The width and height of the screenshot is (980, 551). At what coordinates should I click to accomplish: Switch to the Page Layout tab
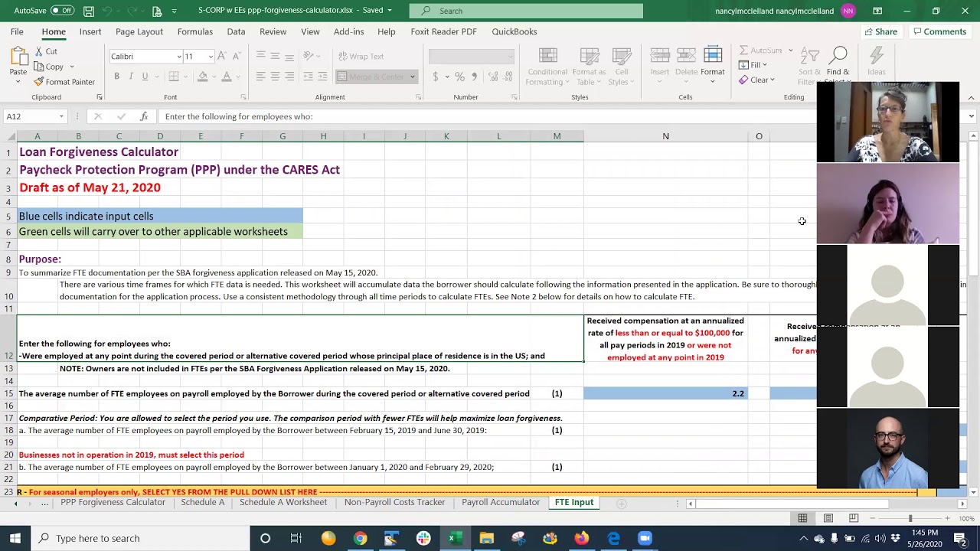pyautogui.click(x=139, y=31)
